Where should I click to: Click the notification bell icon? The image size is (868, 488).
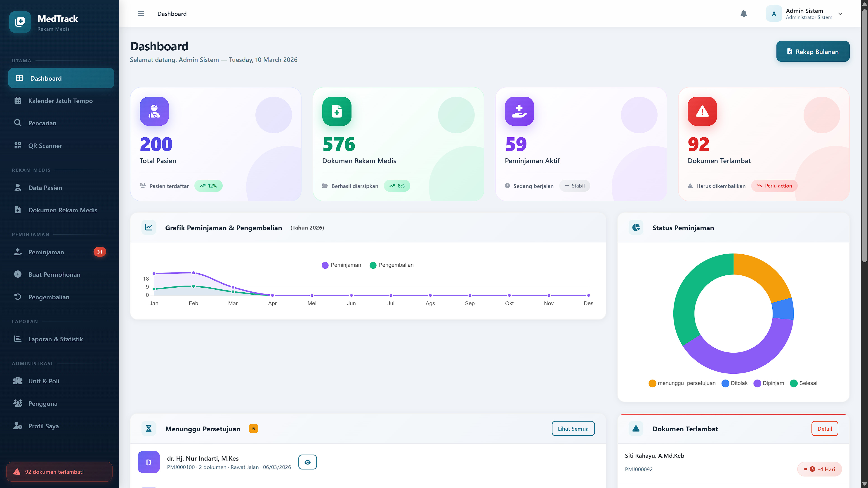[744, 14]
